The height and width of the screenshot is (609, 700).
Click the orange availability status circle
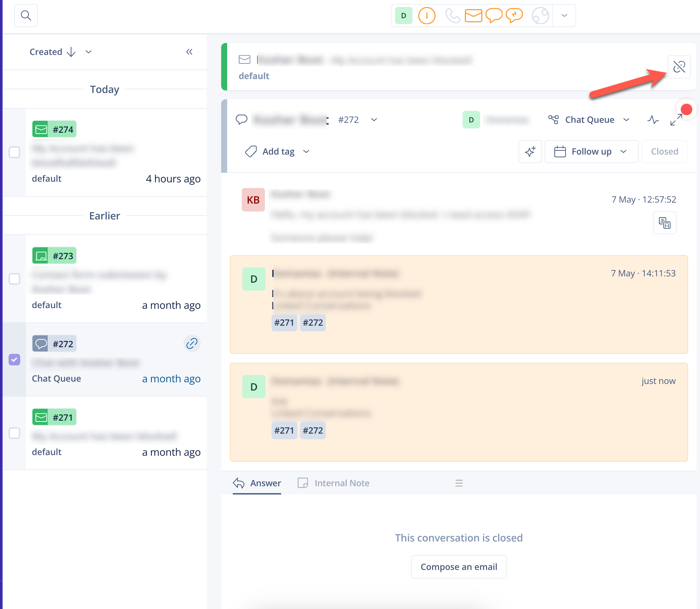pos(427,16)
